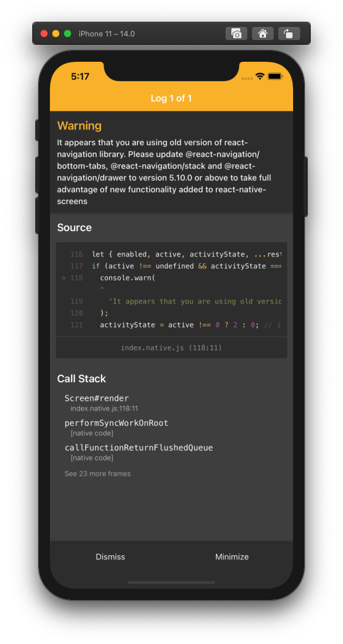This screenshot has width=343, height=644.
Task: Go to simulator home screen icon
Action: pyautogui.click(x=263, y=34)
